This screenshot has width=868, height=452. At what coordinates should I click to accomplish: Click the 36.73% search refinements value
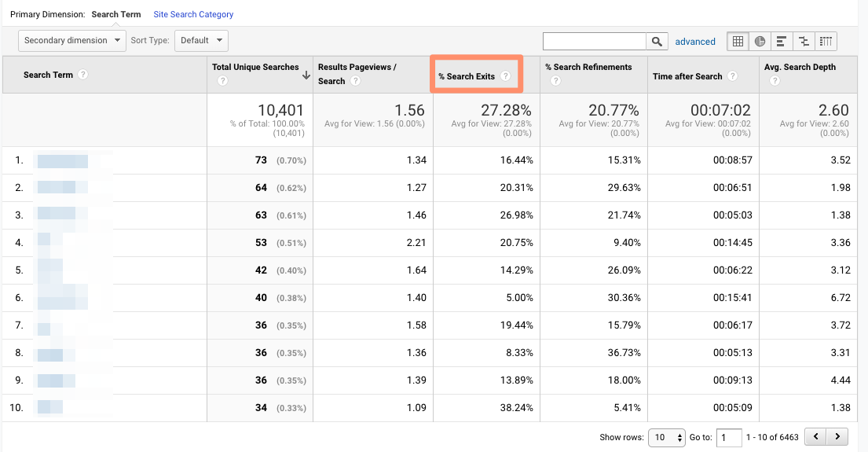(624, 352)
